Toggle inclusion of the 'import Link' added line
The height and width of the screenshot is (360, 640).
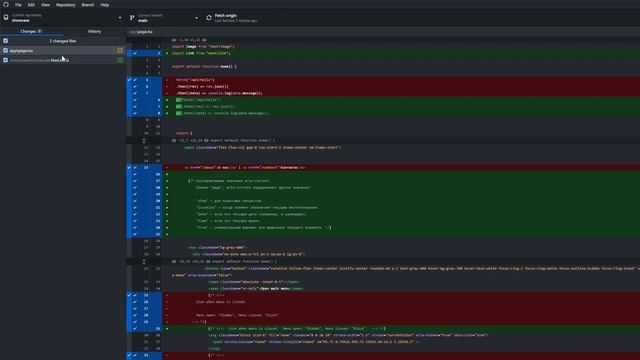tap(135, 53)
